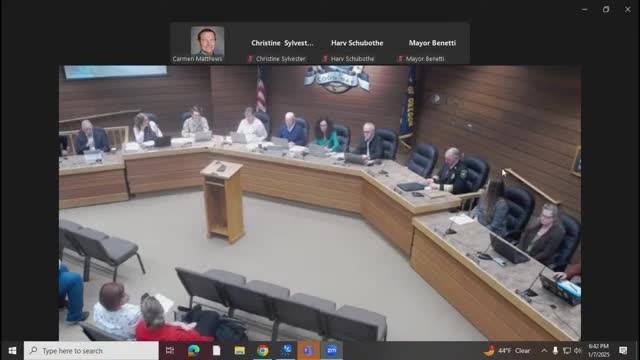Image resolution: width=640 pixels, height=360 pixels.
Task: Close the Zoom meeting window
Action: 627,9
